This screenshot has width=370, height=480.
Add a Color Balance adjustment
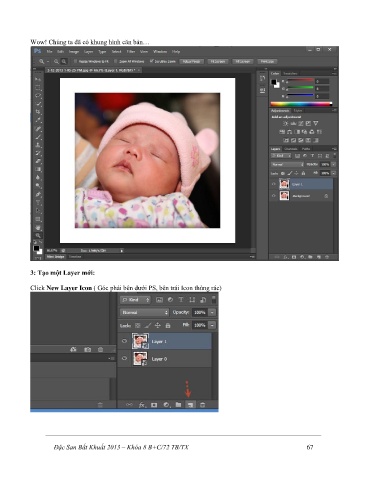pyautogui.click(x=290, y=132)
